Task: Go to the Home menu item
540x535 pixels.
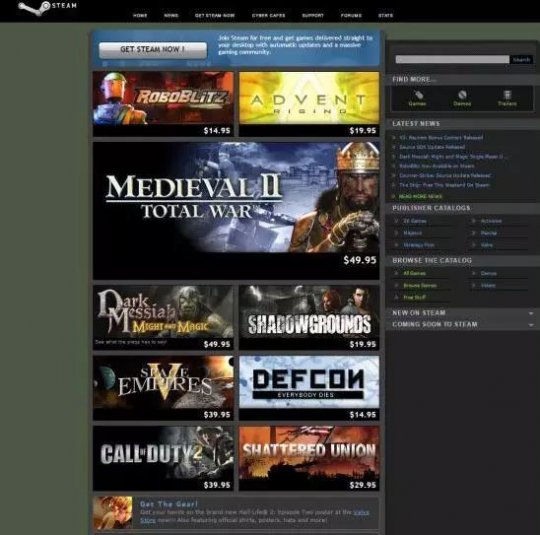Action: (140, 16)
